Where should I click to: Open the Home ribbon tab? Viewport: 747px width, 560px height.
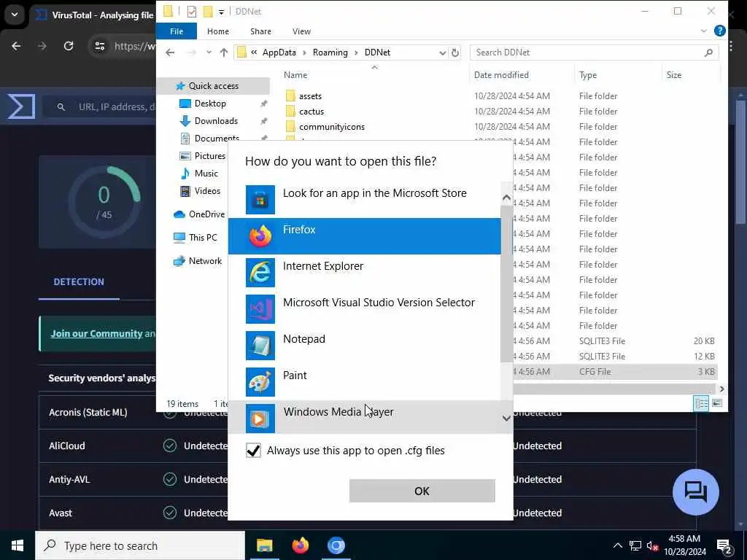(217, 31)
